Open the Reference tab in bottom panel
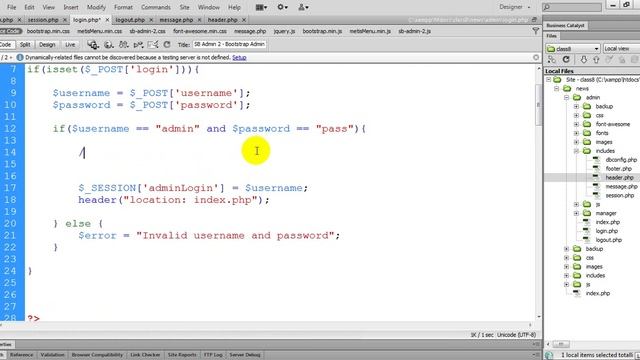The height and width of the screenshot is (360, 640). click(21, 355)
